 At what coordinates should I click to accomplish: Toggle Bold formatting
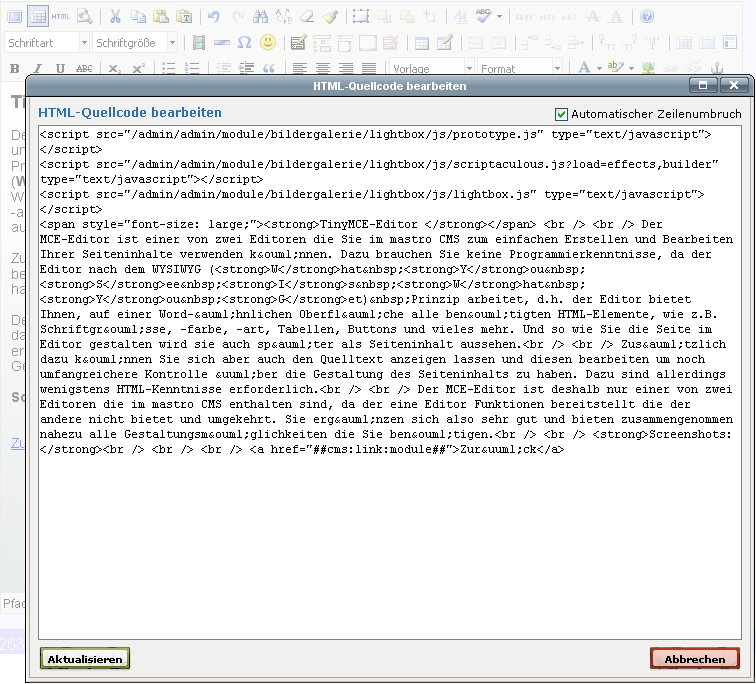14,68
